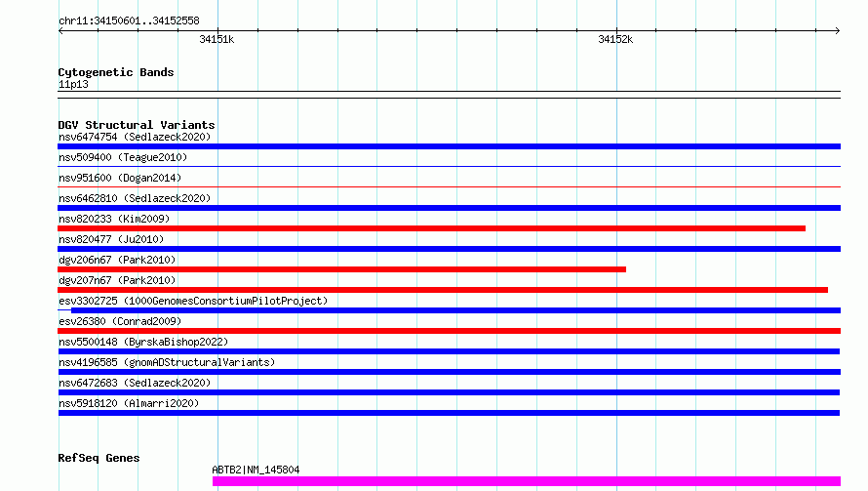Click the 34151k ruler tick label
The image size is (868, 491).
217,39
